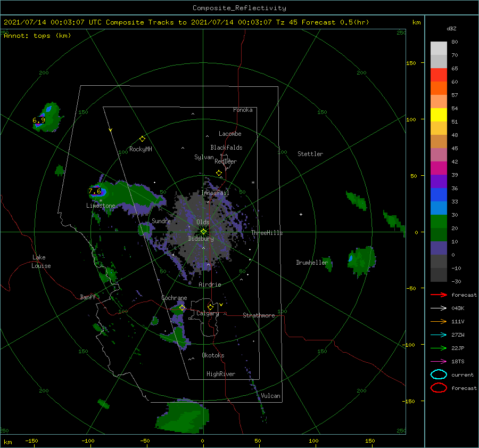This screenshot has width=479, height=448.
Task: Click the white 04DK arrow icon
Action: pos(439,308)
